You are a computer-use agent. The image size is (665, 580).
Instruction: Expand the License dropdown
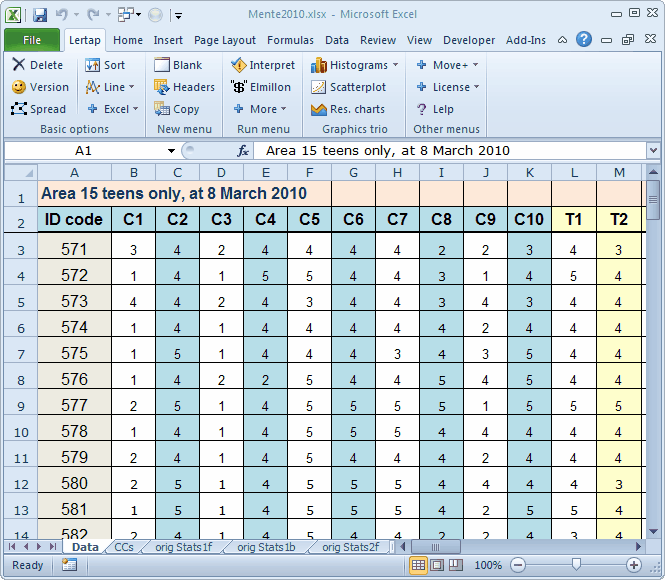pos(477,87)
